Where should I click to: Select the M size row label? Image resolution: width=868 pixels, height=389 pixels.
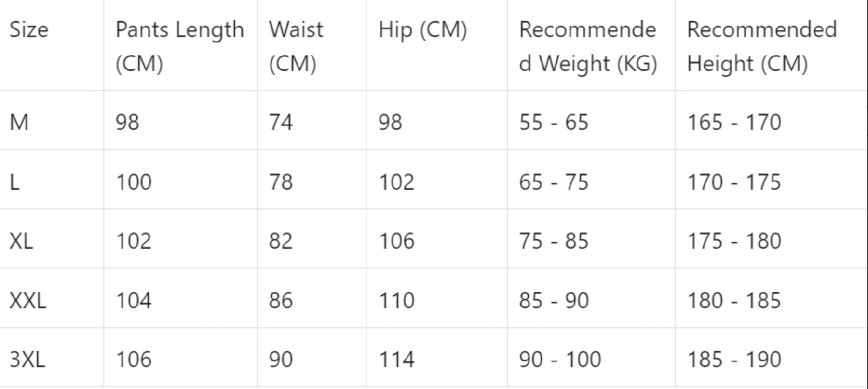[x=19, y=122]
